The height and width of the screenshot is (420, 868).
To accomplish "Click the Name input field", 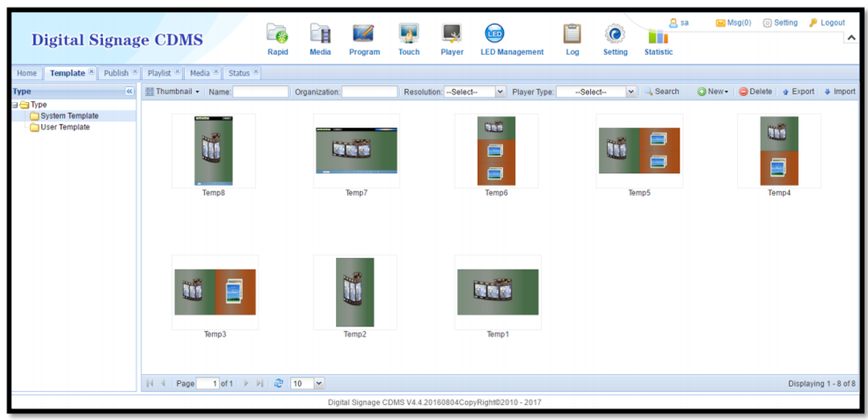I will point(260,93).
